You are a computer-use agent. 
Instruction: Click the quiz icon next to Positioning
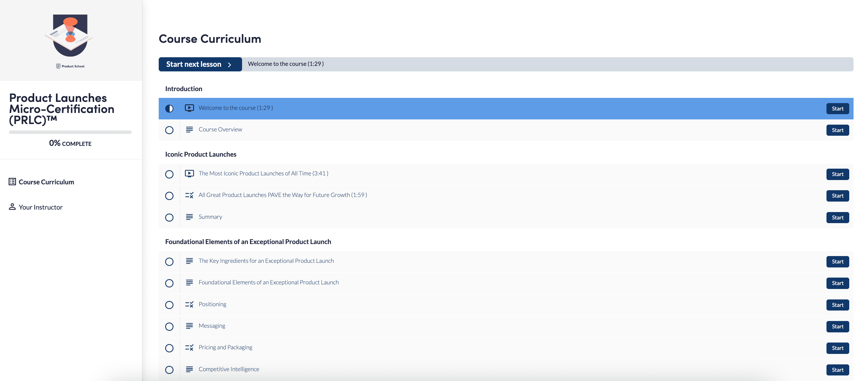point(189,304)
